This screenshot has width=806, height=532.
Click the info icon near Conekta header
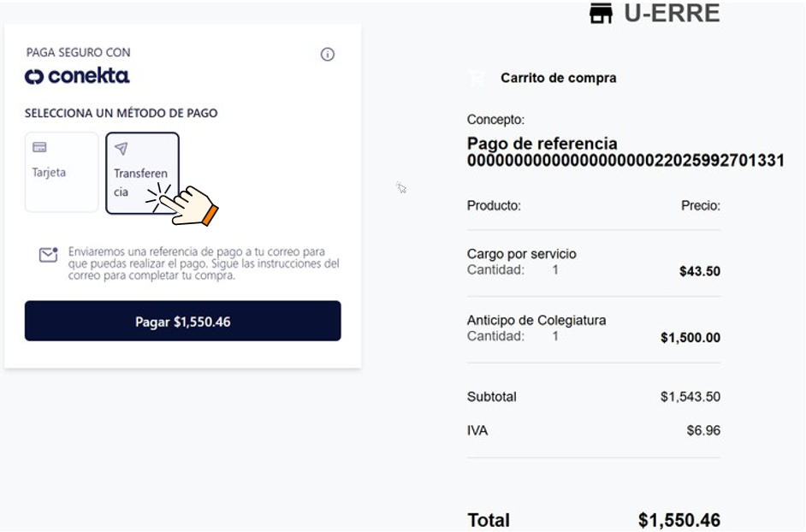click(328, 55)
